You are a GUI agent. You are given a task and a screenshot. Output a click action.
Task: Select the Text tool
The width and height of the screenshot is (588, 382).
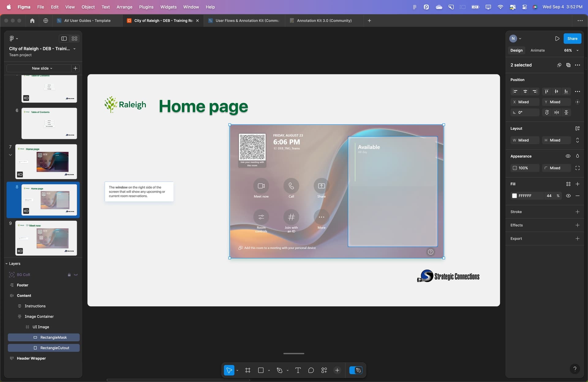pyautogui.click(x=298, y=370)
